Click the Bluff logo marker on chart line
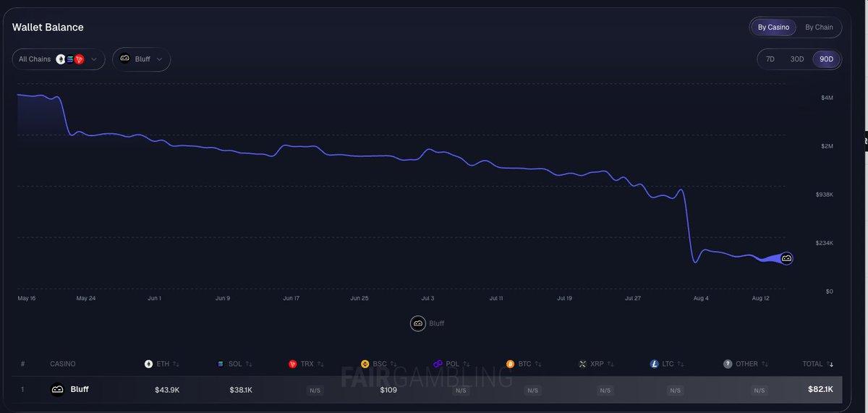Screen dimensions: 868x413 (x=786, y=258)
